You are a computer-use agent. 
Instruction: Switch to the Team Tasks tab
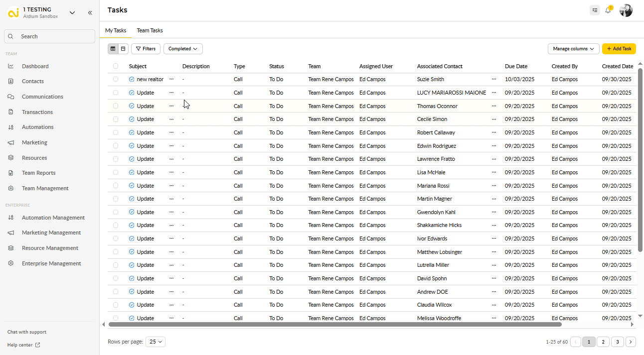tap(150, 30)
